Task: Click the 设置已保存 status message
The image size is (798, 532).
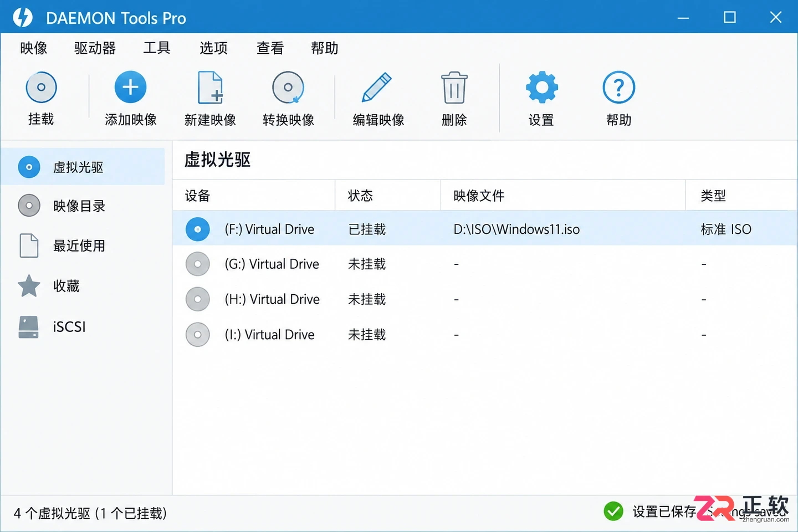Action: tap(664, 511)
